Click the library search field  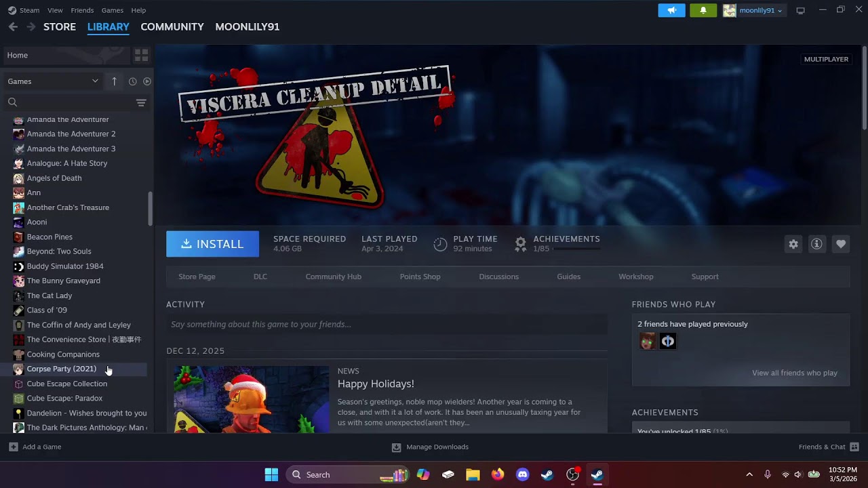point(68,102)
